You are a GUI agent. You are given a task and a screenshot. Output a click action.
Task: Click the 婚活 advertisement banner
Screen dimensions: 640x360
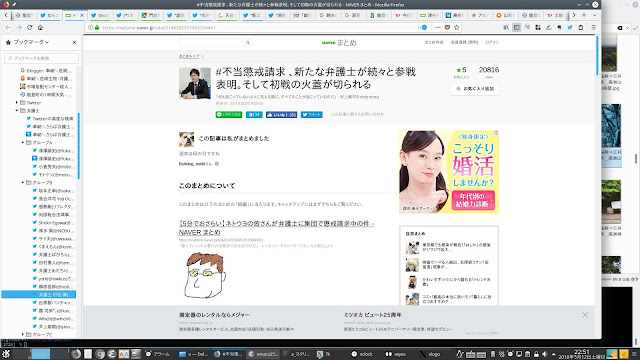pyautogui.click(x=449, y=172)
